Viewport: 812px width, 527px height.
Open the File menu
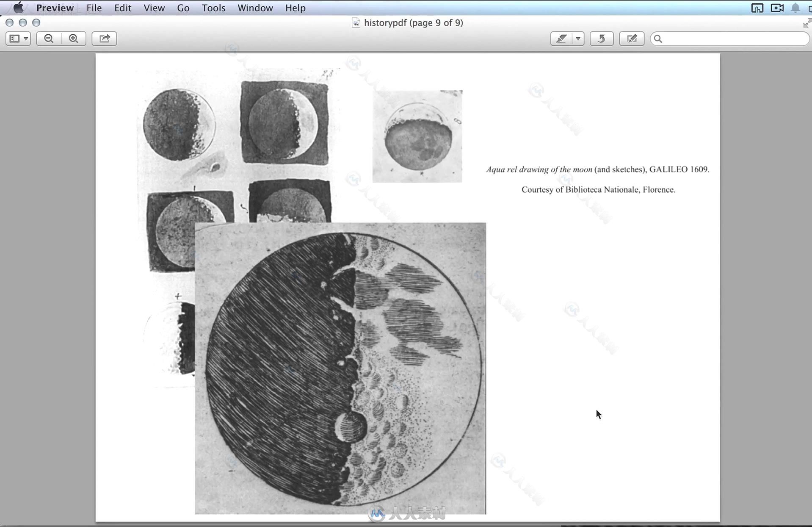(x=94, y=8)
